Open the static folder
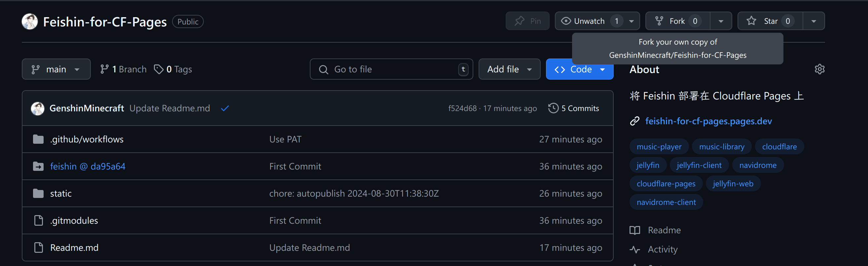The image size is (868, 266). [x=61, y=194]
